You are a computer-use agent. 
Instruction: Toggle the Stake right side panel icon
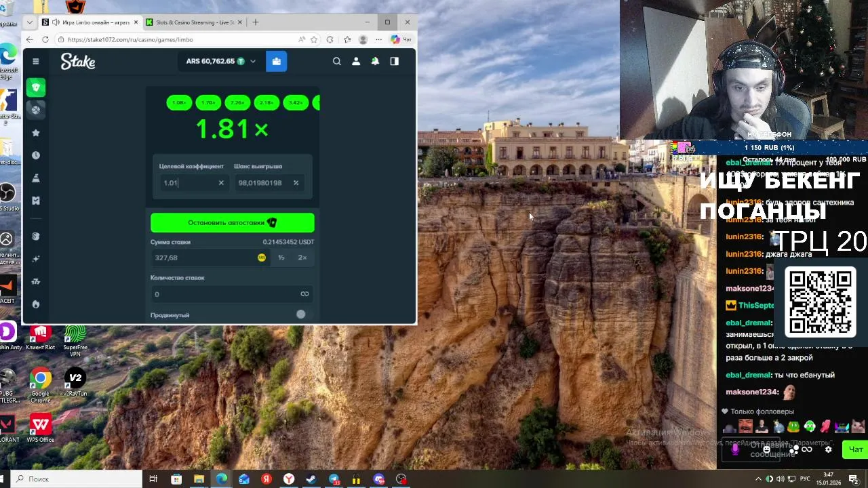(x=394, y=61)
